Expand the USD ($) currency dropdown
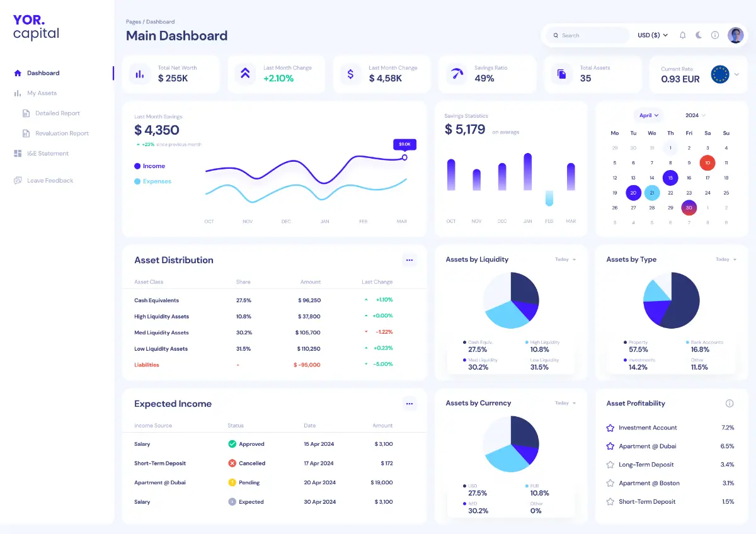The height and width of the screenshot is (534, 756). (x=653, y=35)
